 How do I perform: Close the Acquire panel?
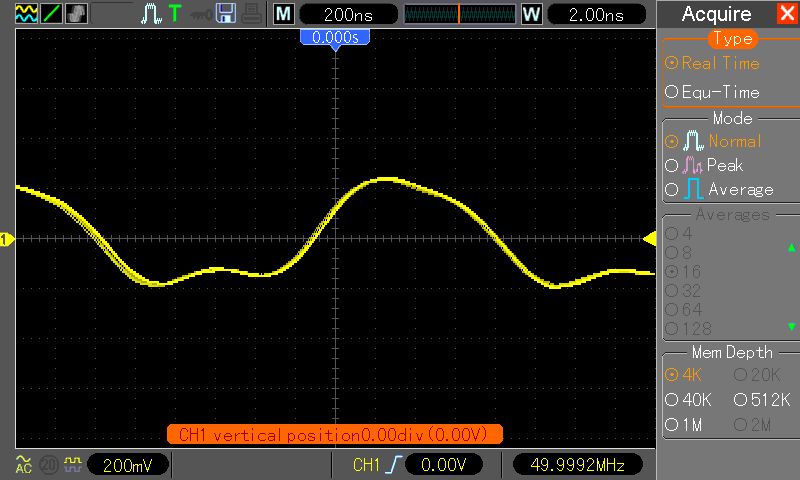coord(786,13)
